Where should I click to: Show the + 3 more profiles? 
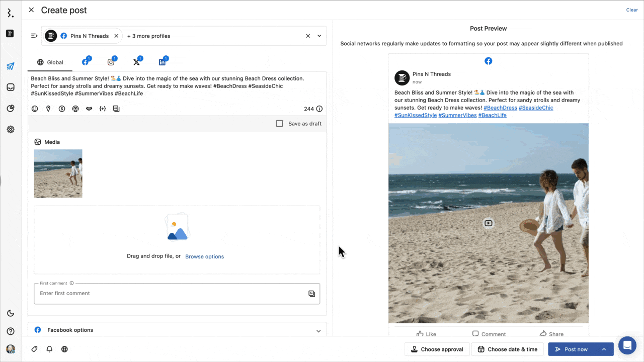(x=148, y=36)
